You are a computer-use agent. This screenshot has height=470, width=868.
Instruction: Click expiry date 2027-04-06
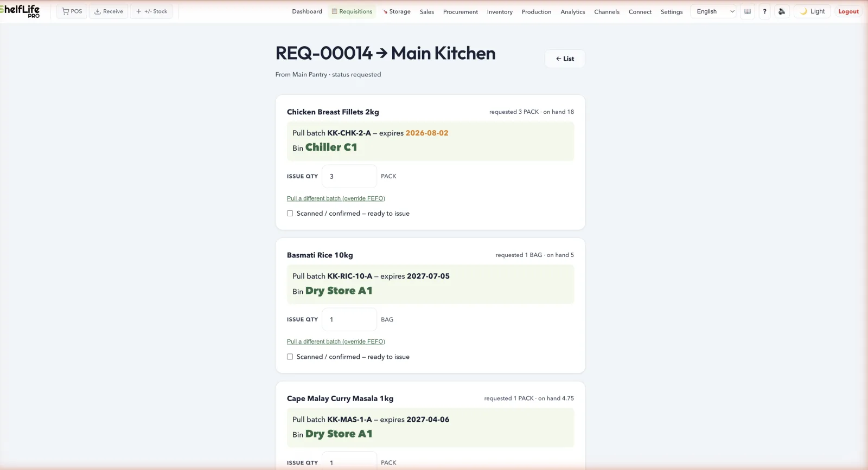coord(428,420)
